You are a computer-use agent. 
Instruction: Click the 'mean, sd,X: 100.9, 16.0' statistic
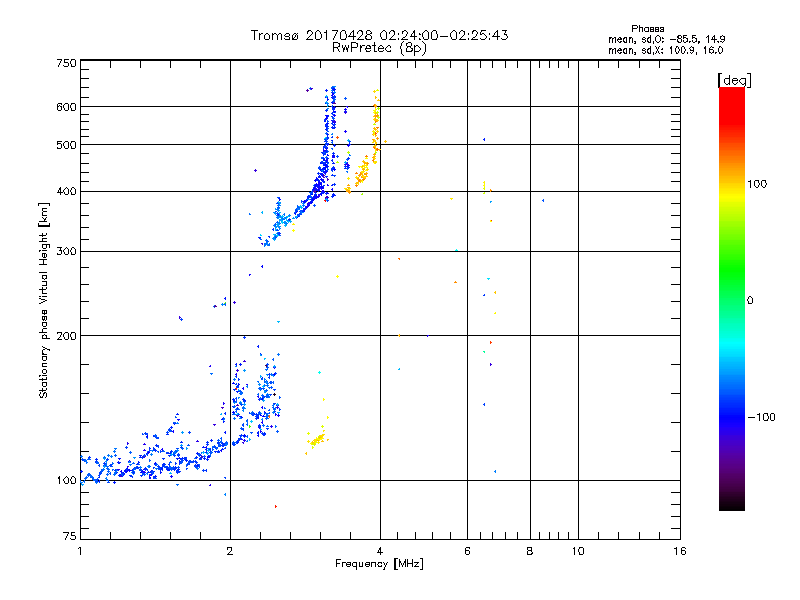click(x=665, y=51)
